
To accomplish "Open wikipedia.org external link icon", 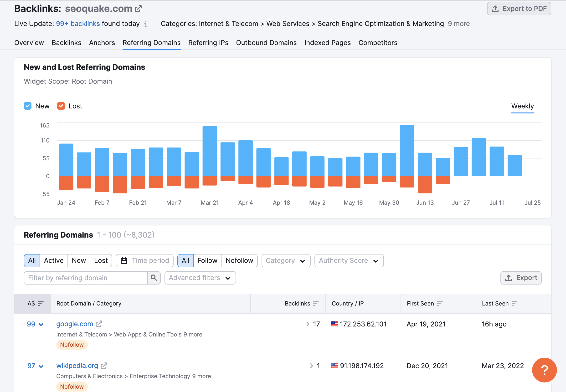I will click(104, 366).
